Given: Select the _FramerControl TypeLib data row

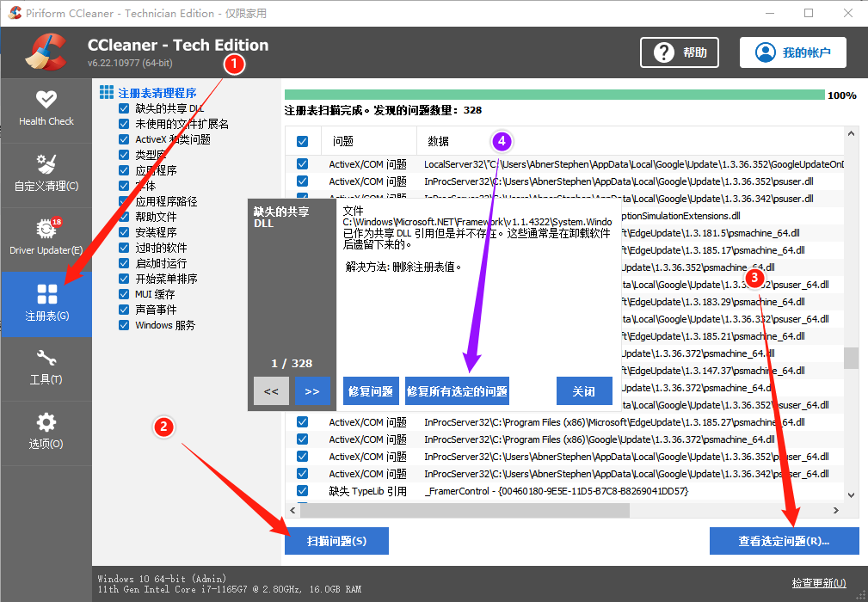Looking at the screenshot, I should pos(564,491).
